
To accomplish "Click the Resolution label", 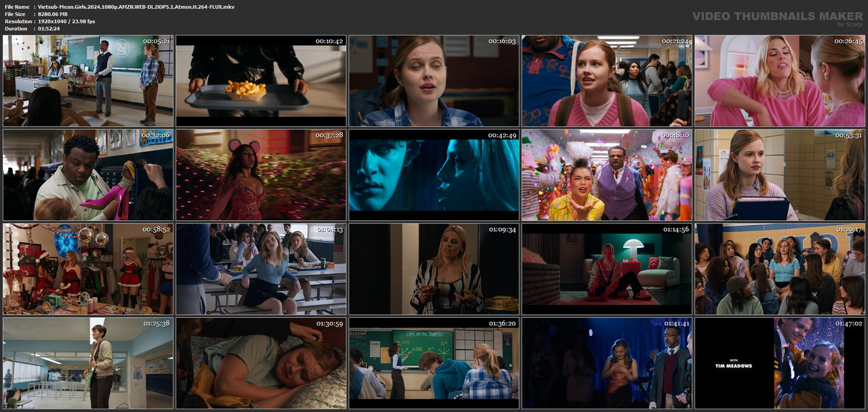I will tap(17, 22).
